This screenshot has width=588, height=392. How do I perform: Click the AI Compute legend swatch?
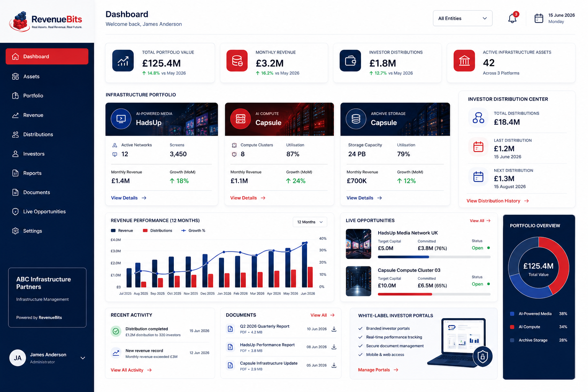coord(512,327)
